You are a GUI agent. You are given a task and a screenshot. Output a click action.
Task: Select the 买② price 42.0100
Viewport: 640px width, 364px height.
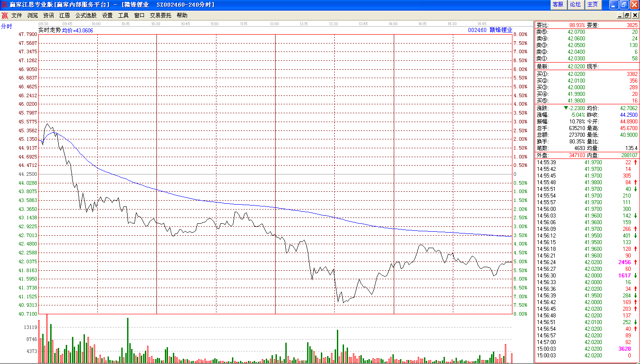click(x=576, y=81)
